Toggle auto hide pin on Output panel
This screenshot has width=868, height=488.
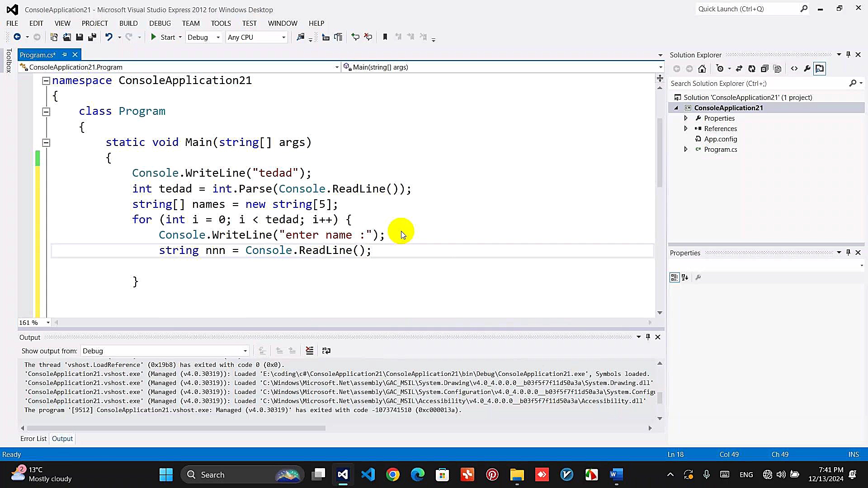coord(648,337)
